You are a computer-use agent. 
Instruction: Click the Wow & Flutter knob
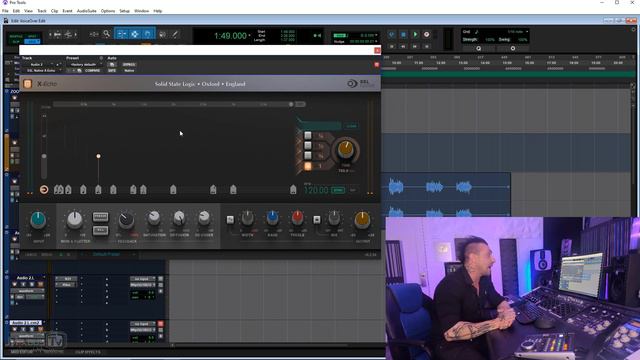[75, 220]
